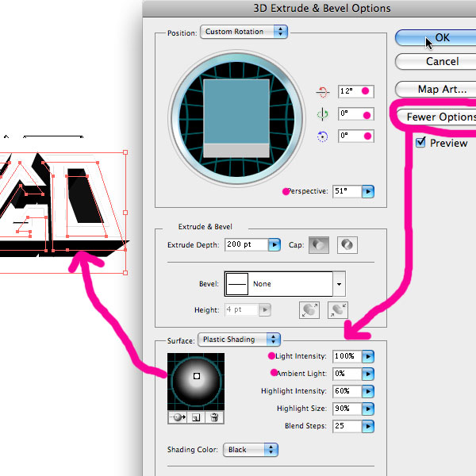Click the Blend Steps 25 field
Screen dimensions: 476x476
347,426
